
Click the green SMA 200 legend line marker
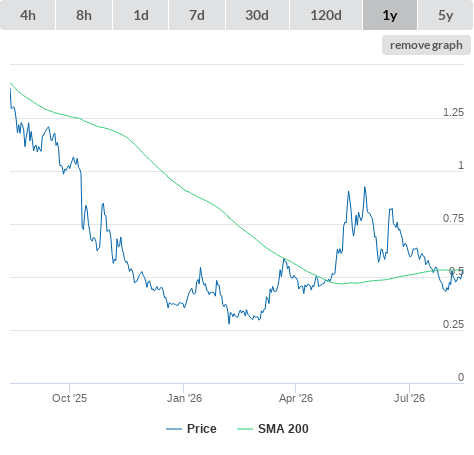(245, 429)
